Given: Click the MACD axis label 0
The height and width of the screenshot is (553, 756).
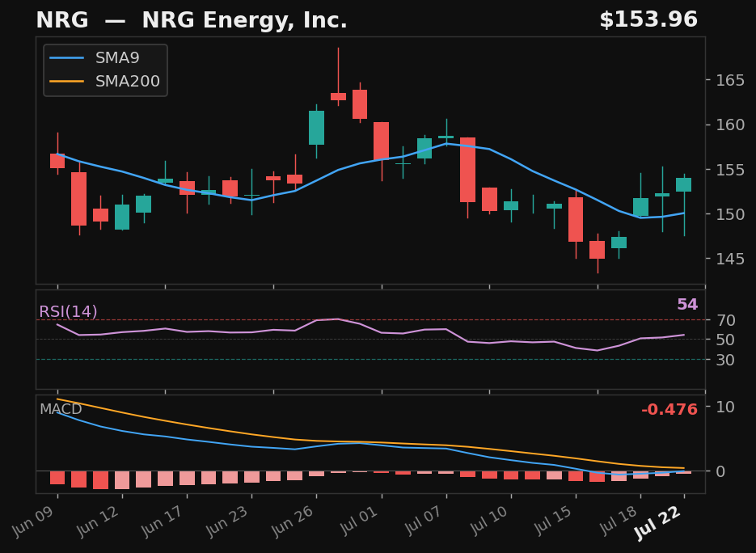Looking at the screenshot, I should click(720, 471).
